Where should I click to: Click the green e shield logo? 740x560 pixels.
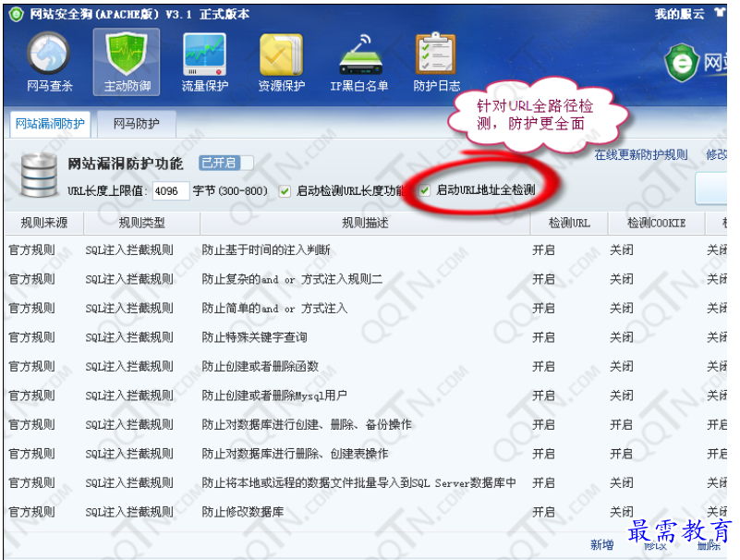pos(682,62)
